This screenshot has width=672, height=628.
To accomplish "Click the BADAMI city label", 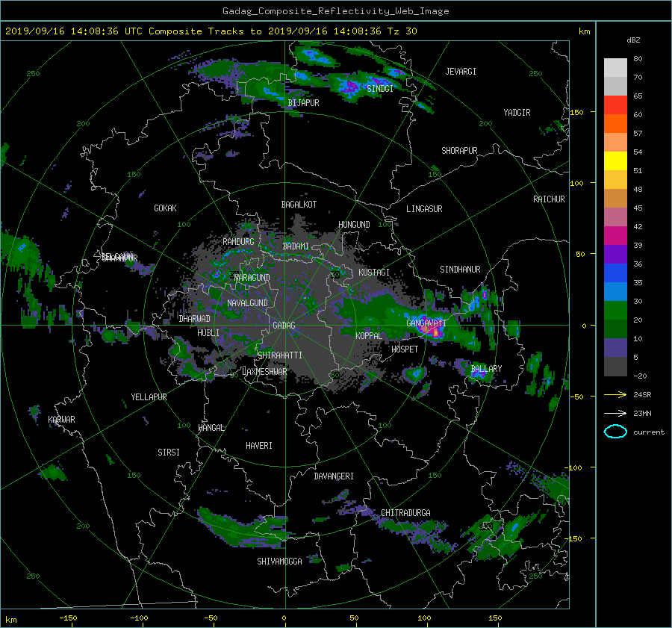I will [296, 246].
